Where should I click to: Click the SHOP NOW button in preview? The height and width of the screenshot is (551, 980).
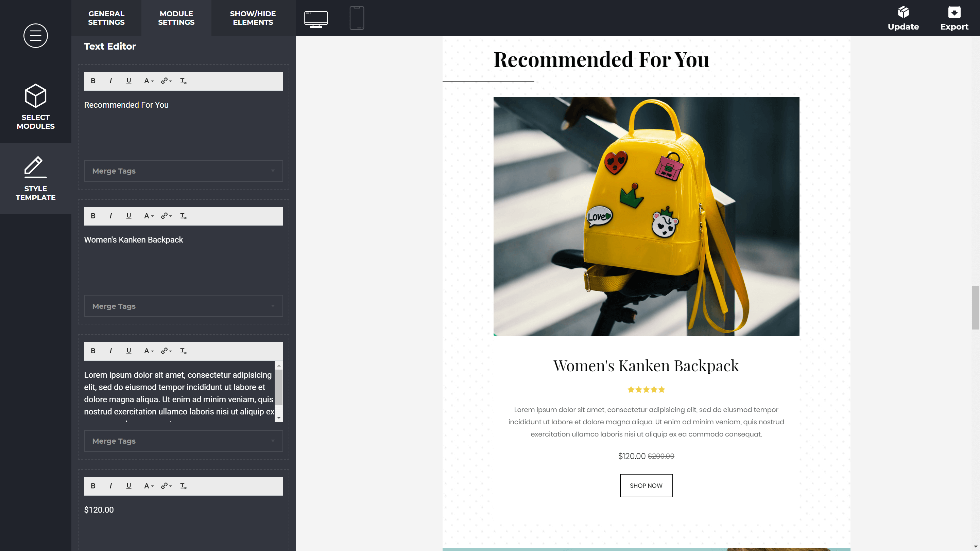coord(646,485)
